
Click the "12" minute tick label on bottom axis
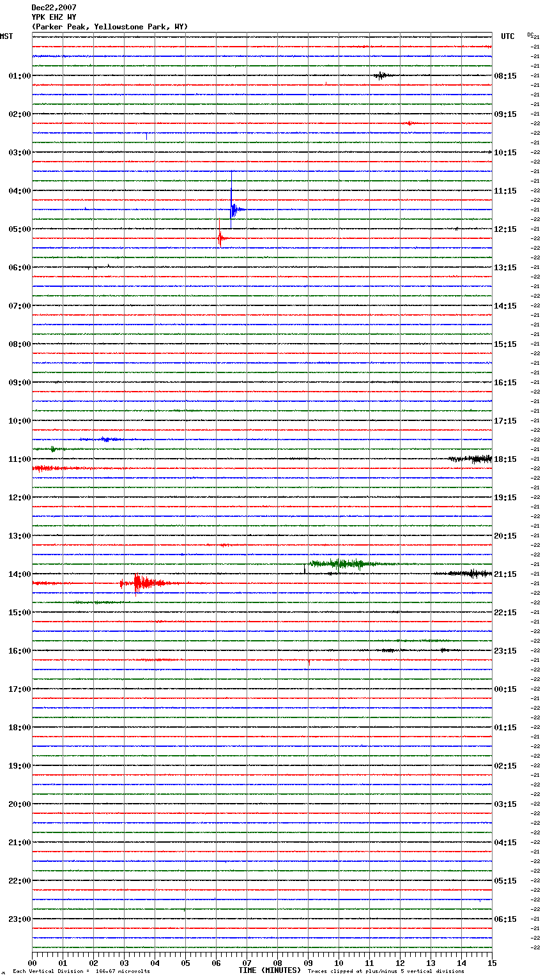(400, 963)
